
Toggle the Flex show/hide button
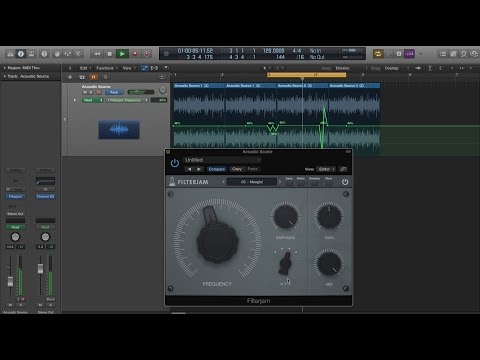(154, 68)
